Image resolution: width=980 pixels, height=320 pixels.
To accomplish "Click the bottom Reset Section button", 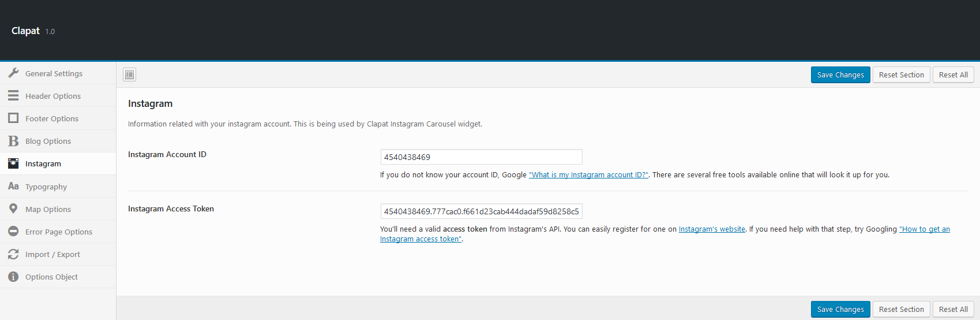I will coord(902,309).
